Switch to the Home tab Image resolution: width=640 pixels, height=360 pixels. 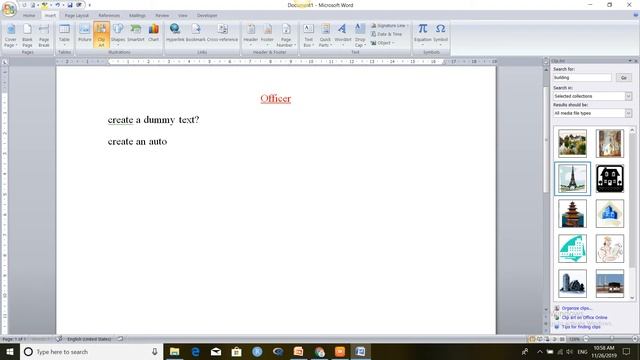coord(29,16)
